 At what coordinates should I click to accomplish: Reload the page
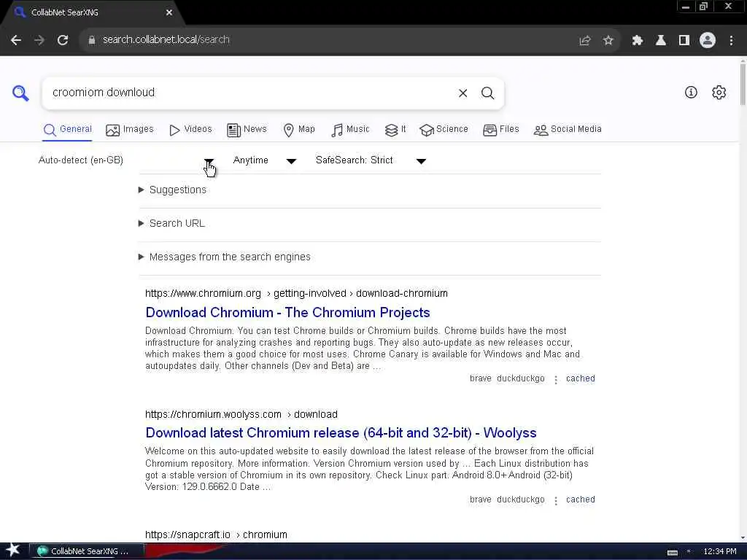click(63, 40)
